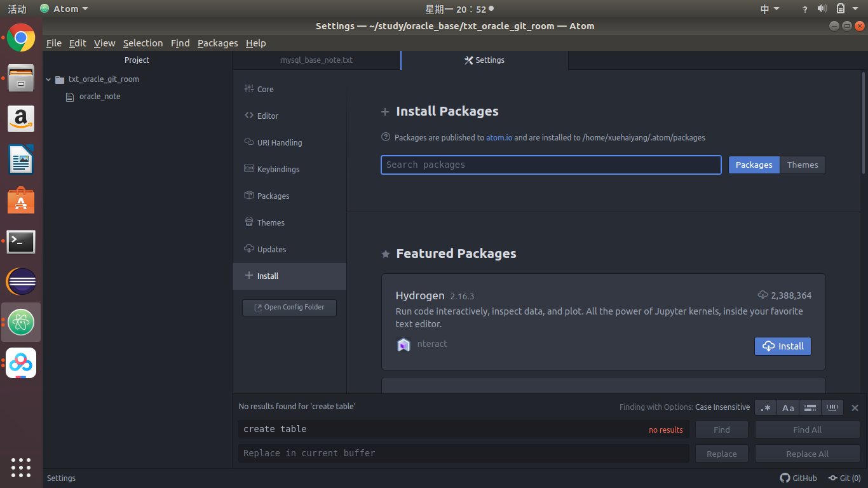868x488 pixels.
Task: Open the View menu
Action: [x=104, y=43]
